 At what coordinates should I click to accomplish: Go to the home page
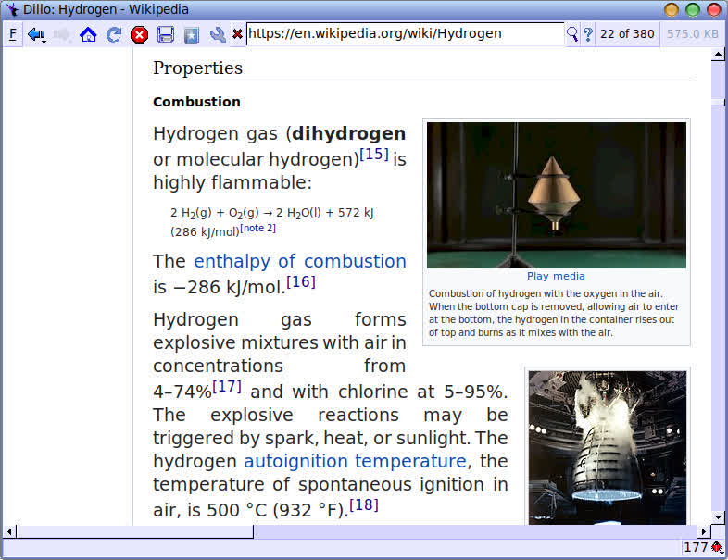tap(88, 35)
